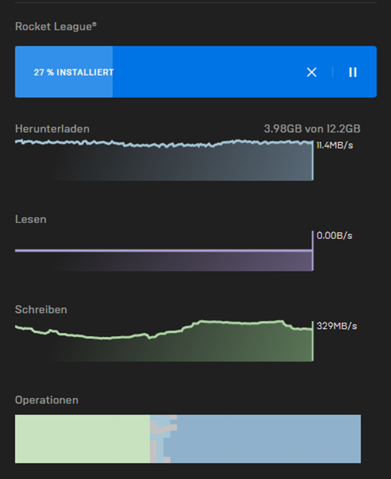
Task: Click the 27 % INSTALLIERT progress bar
Action: [196, 72]
